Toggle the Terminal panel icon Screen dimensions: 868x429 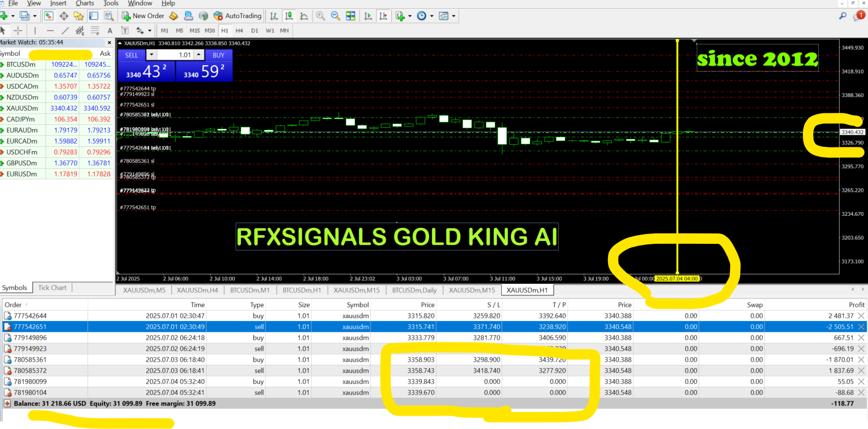click(x=94, y=16)
